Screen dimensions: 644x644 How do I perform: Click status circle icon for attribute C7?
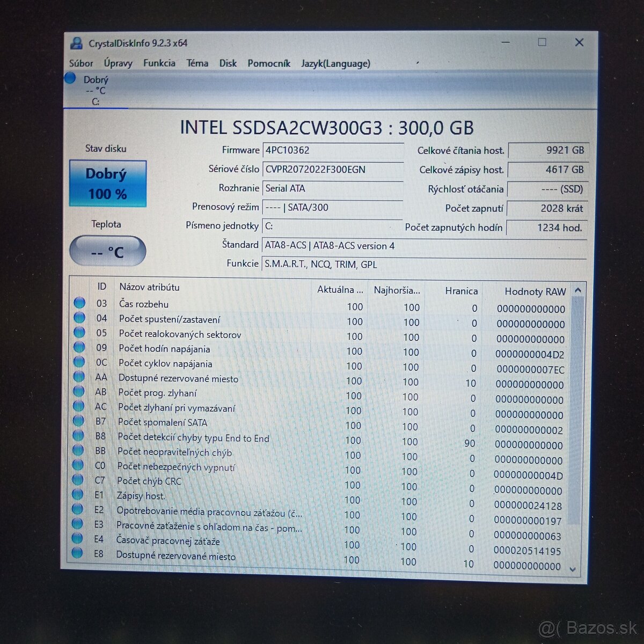coord(78,479)
